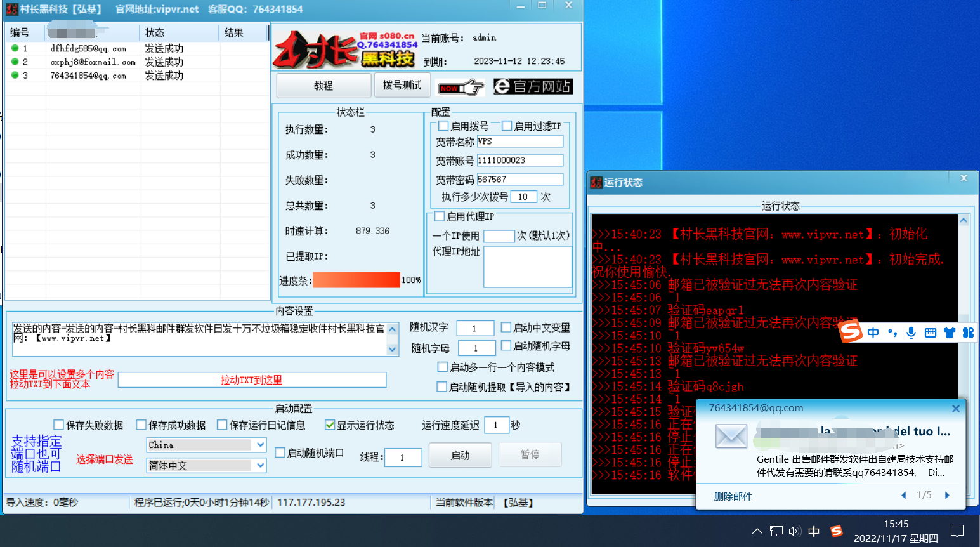Open Sogou soft keyboard icon

point(931,333)
